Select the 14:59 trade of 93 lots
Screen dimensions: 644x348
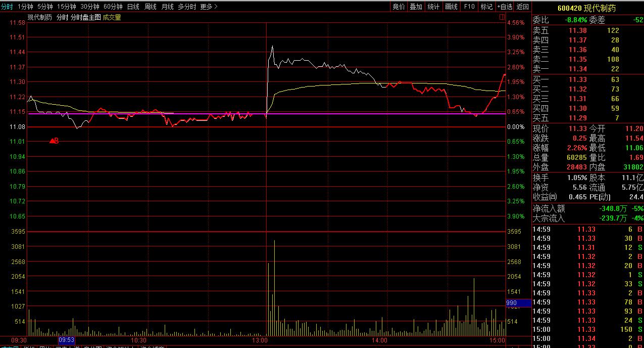[587, 311]
